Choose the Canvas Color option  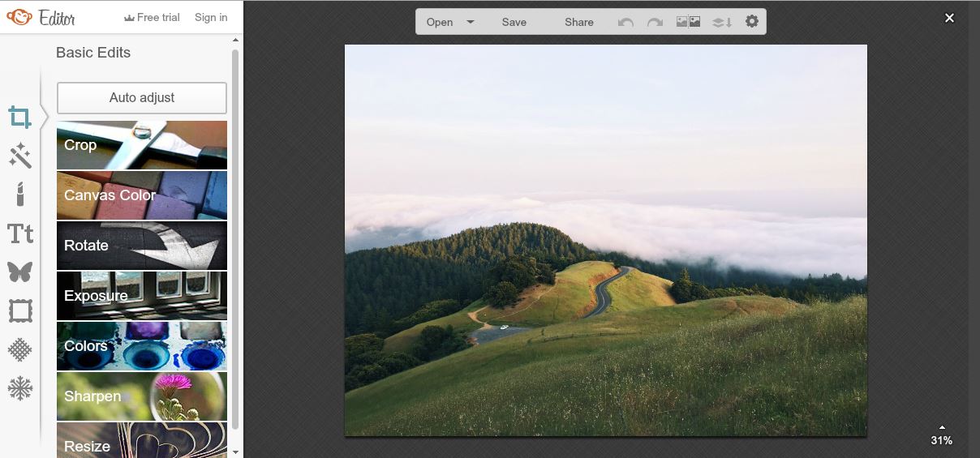click(142, 195)
